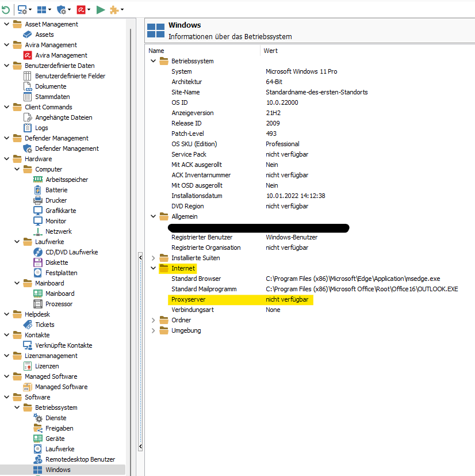Open the Defender shield-gear toolbar icon
Viewport: 475px width, 476px height.
pos(62,9)
